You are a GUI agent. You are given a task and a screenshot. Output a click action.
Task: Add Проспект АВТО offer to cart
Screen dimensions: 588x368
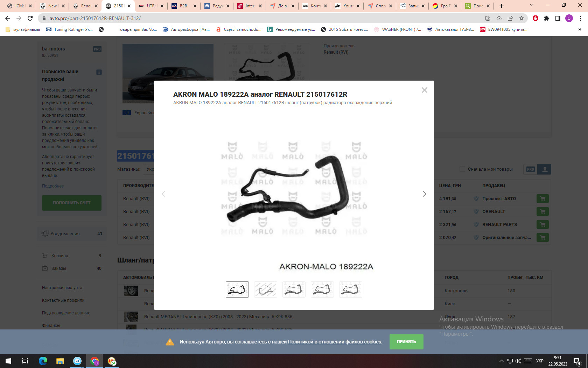(542, 199)
